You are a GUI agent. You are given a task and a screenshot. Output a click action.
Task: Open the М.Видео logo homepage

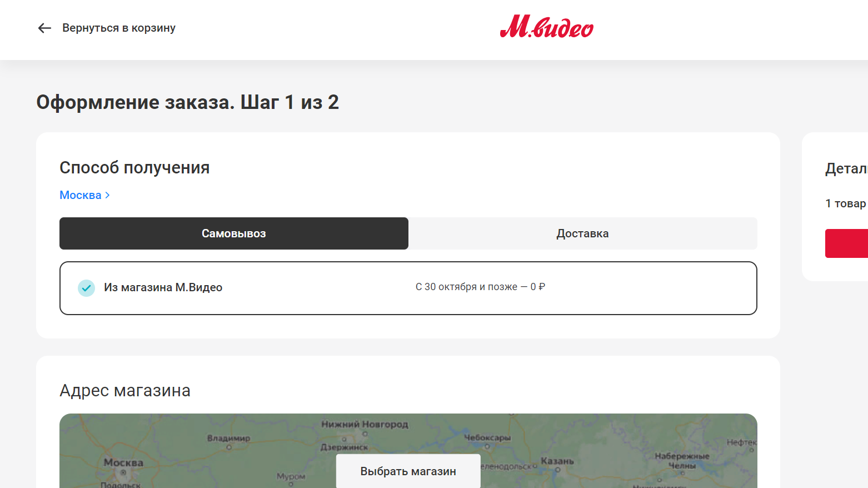pyautogui.click(x=547, y=26)
